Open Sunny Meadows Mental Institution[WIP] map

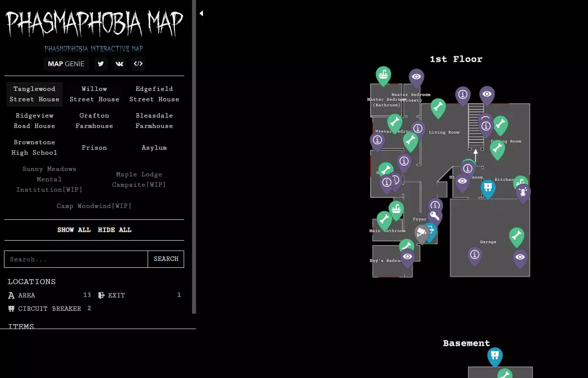point(49,179)
